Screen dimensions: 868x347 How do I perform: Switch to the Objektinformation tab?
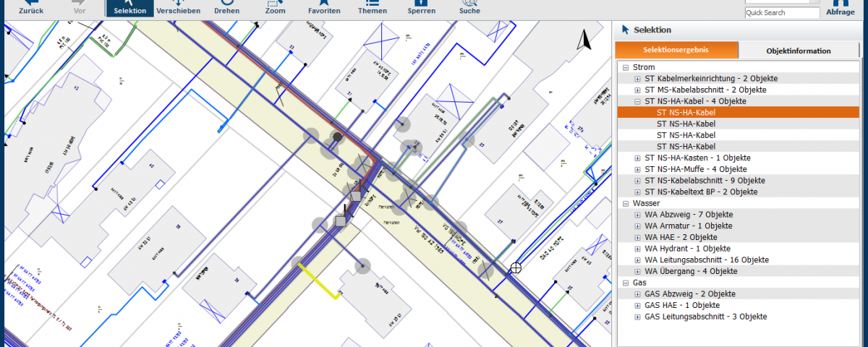click(798, 51)
